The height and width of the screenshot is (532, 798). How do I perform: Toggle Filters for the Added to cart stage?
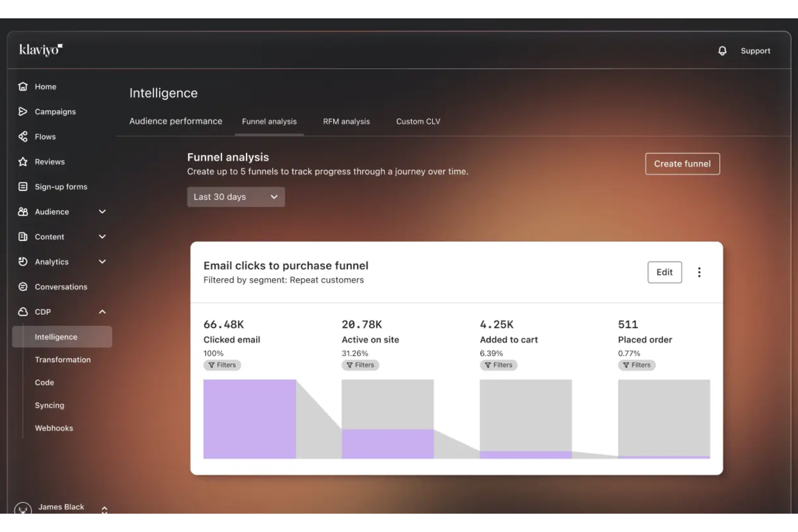tap(499, 365)
